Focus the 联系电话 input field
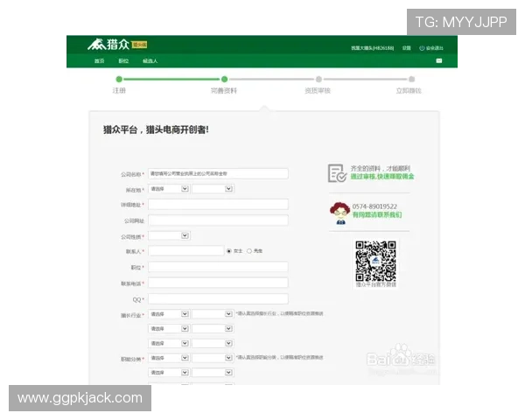Image resolution: width=525 pixels, height=420 pixels. (218, 283)
